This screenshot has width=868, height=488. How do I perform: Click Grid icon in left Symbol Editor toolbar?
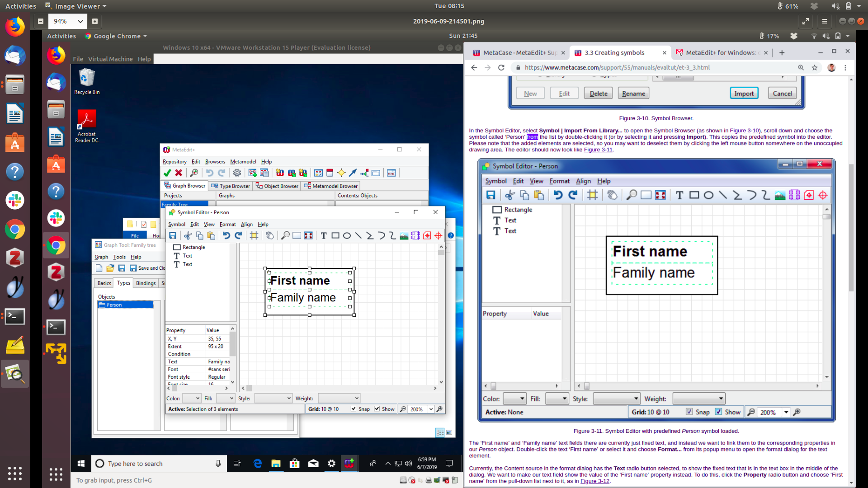click(254, 235)
